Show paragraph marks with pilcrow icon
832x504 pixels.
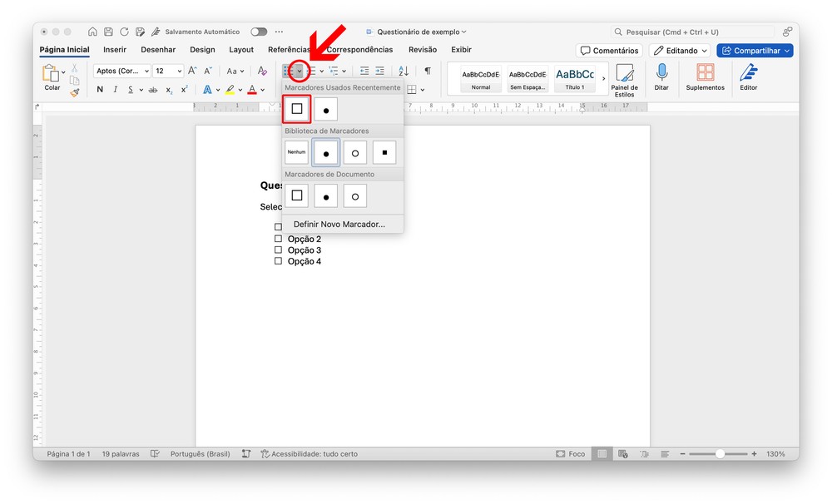tap(428, 71)
